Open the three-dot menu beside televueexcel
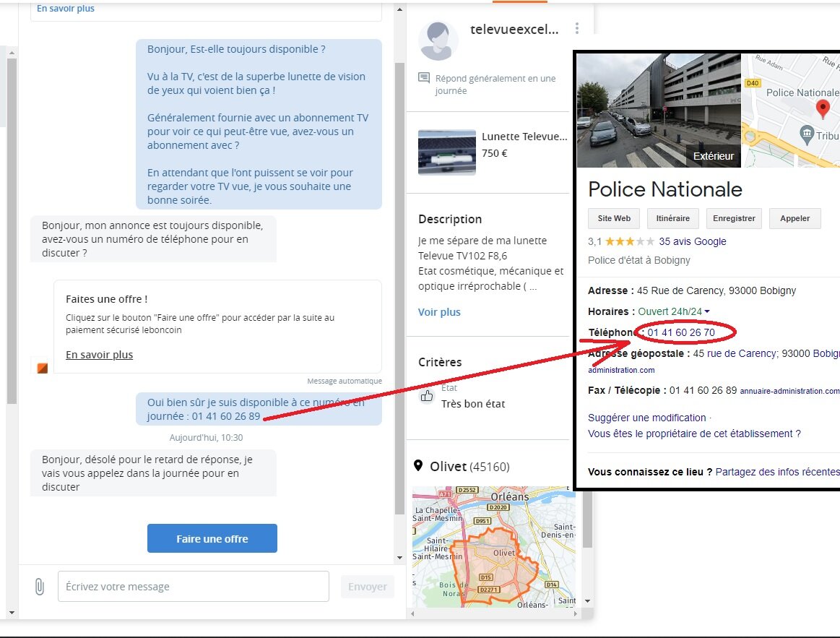This screenshot has width=840, height=638. [577, 28]
